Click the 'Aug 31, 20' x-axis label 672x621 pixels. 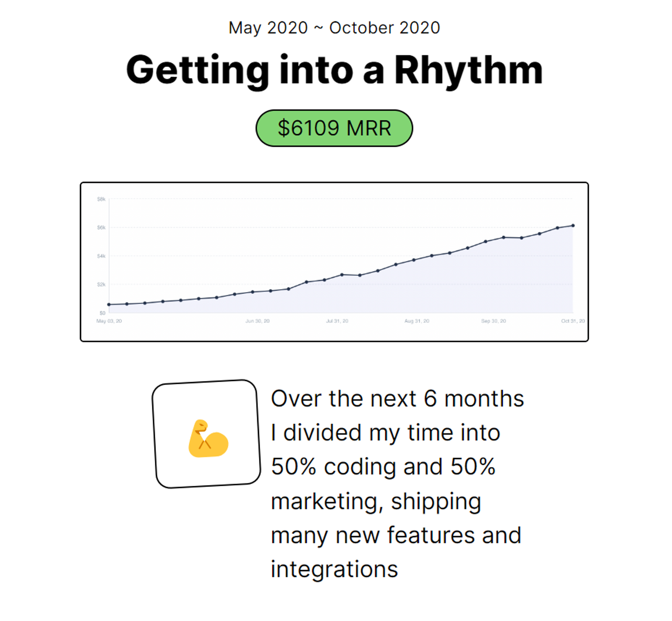point(417,321)
